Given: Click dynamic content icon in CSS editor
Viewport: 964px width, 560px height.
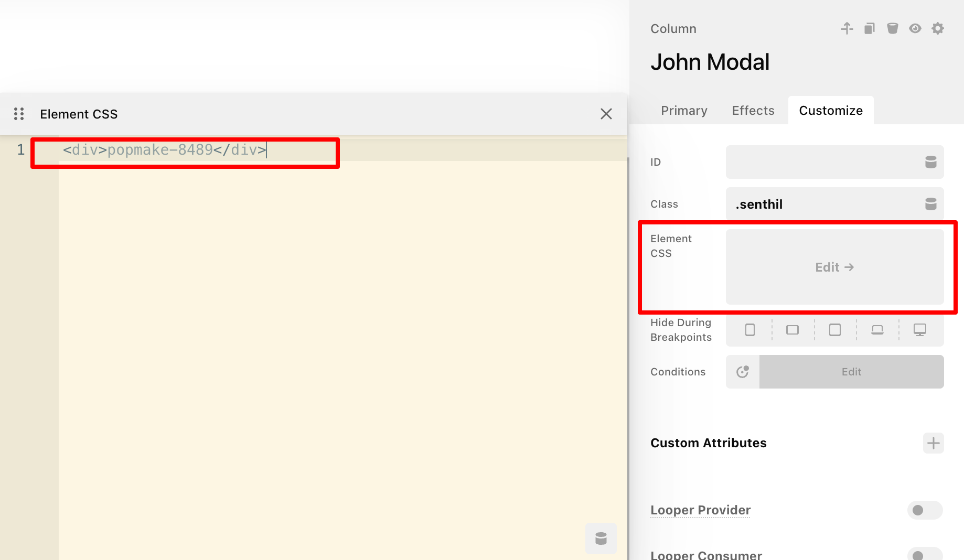Looking at the screenshot, I should [x=601, y=539].
